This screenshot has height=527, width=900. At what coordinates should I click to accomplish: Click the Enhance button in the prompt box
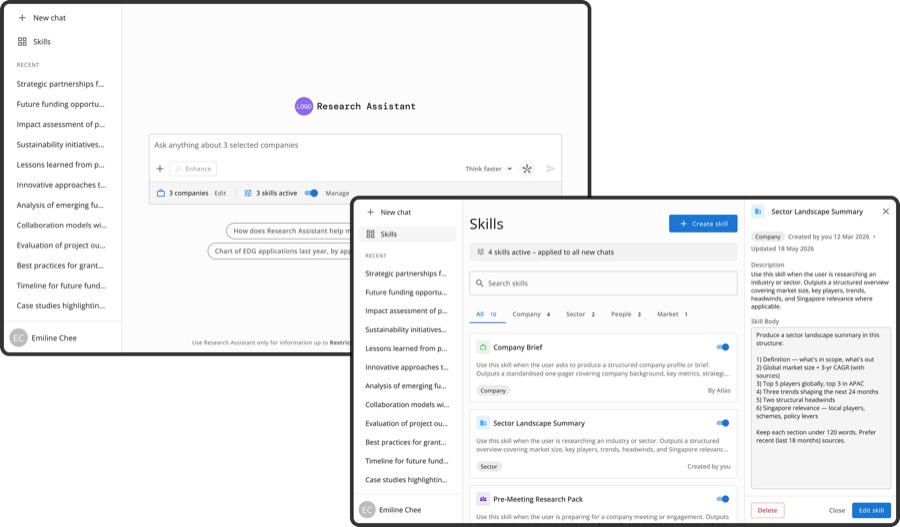coord(193,169)
